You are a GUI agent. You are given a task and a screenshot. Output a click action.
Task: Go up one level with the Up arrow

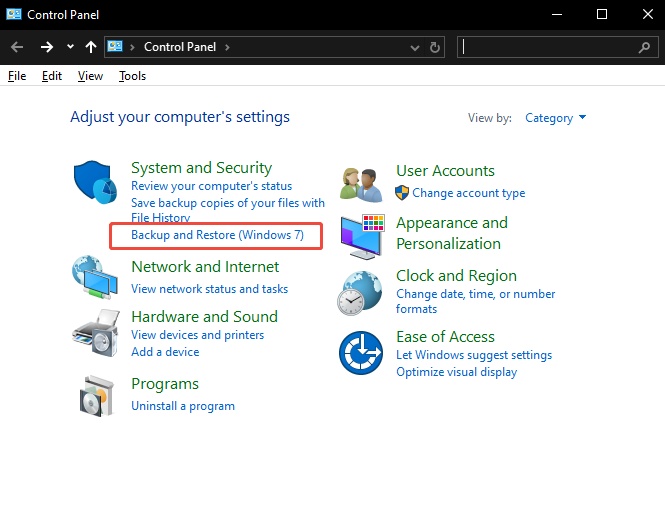tap(90, 47)
